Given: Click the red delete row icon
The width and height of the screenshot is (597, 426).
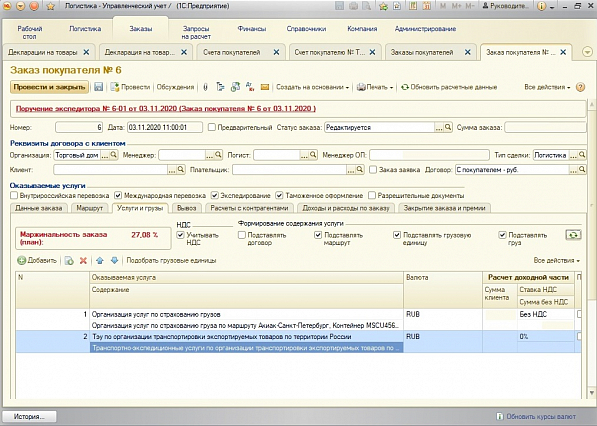Looking at the screenshot, I should tap(83, 261).
